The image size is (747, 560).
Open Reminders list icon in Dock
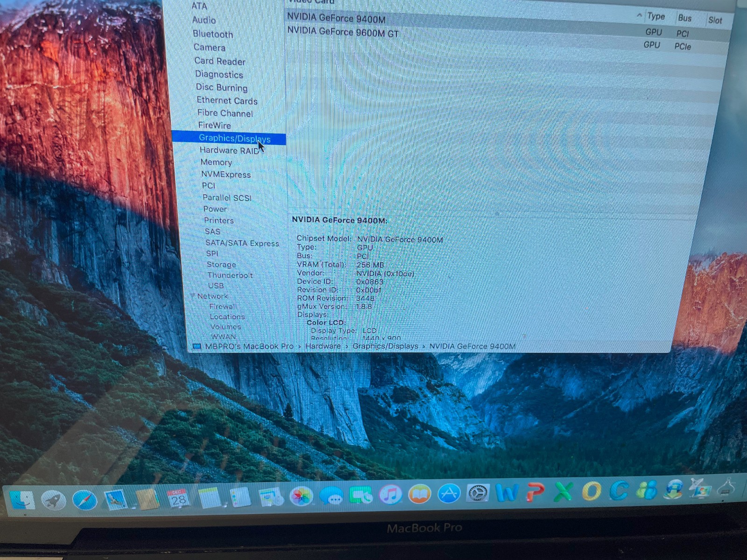[240, 498]
